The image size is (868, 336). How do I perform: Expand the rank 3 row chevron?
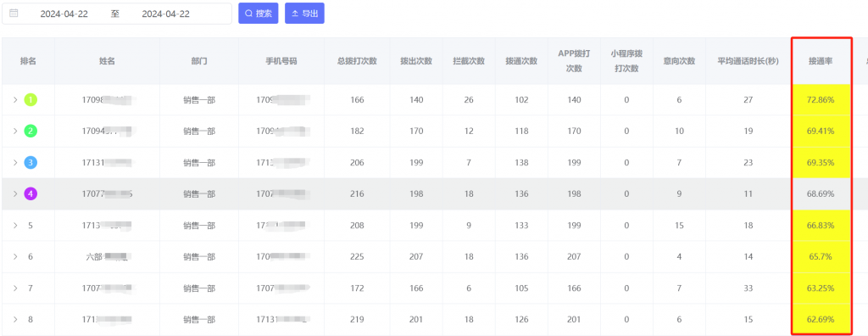(15, 163)
